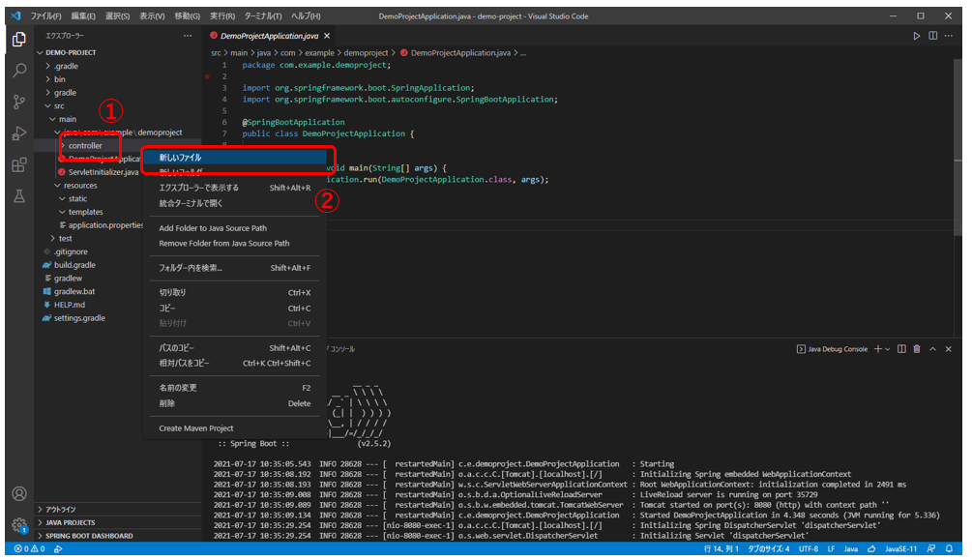Screen dimensions: 972x560
Task: Choose 削除 from context menu
Action: [234, 403]
